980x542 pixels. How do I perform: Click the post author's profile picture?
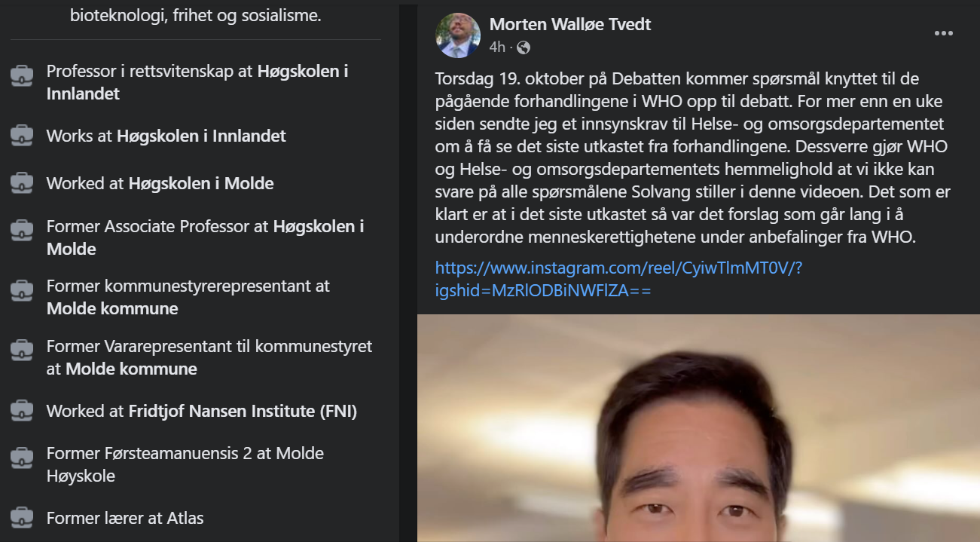click(x=458, y=35)
